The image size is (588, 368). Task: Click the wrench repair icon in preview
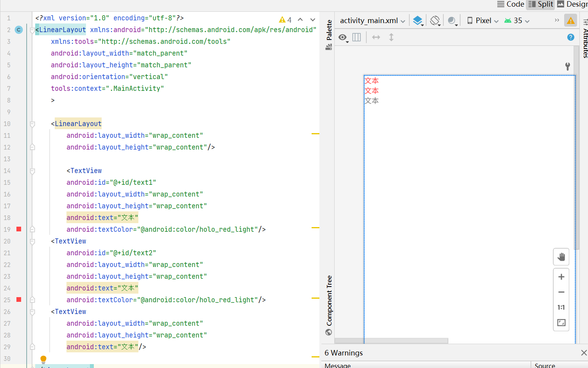tap(568, 66)
